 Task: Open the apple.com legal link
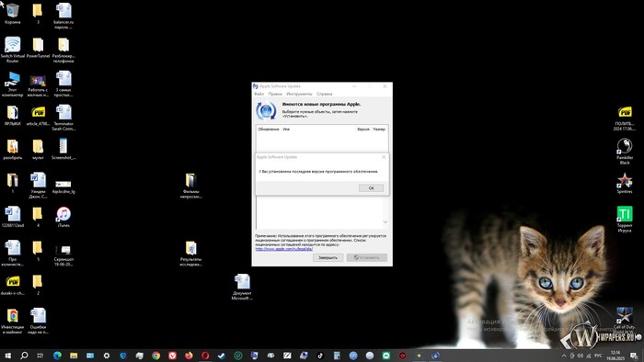click(x=283, y=249)
